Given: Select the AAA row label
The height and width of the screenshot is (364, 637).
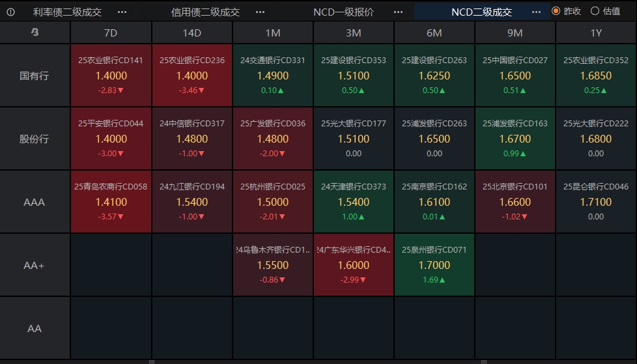Looking at the screenshot, I should click(x=35, y=202).
